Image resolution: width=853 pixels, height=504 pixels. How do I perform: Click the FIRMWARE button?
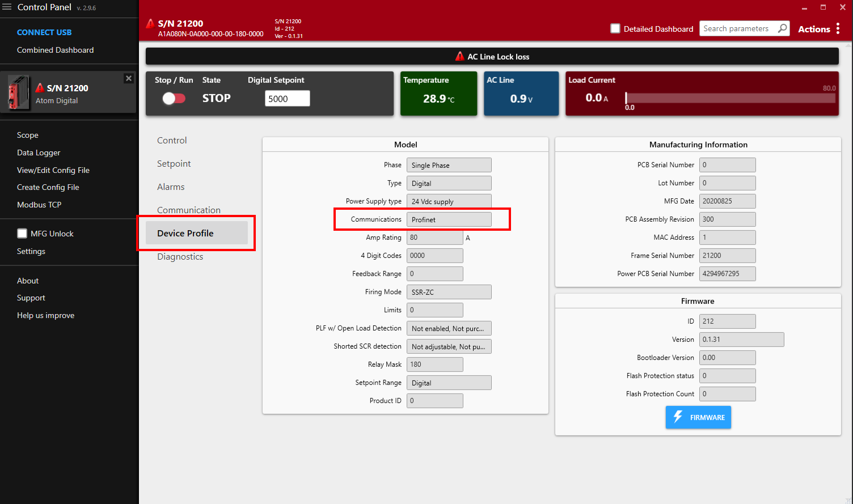pos(698,417)
